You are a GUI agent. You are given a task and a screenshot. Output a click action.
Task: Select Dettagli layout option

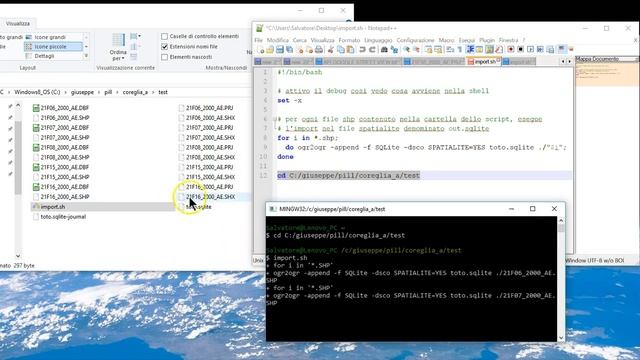pos(44,56)
